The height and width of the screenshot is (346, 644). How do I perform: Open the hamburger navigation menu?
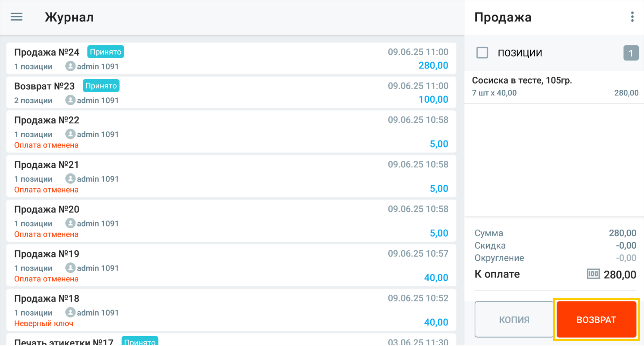(x=16, y=17)
